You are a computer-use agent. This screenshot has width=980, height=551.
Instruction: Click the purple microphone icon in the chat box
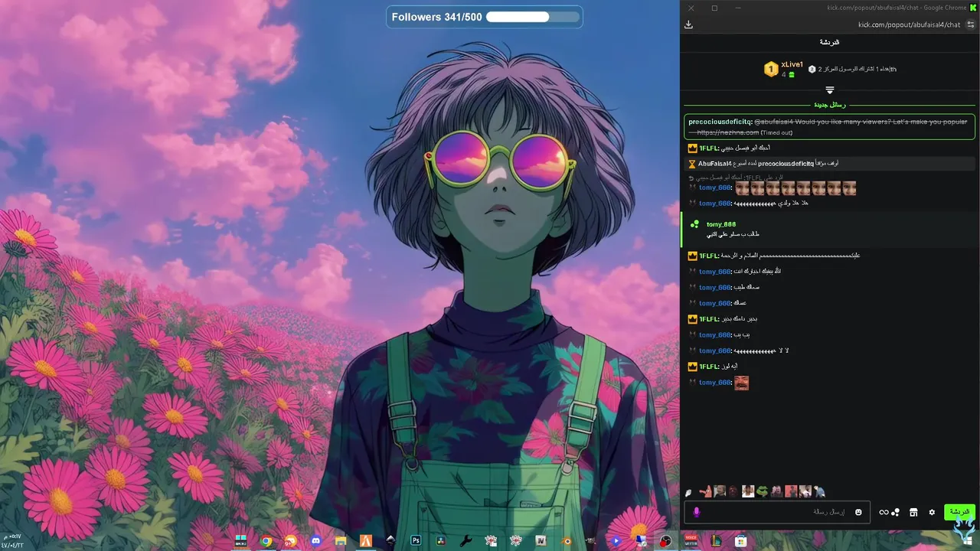[697, 512]
